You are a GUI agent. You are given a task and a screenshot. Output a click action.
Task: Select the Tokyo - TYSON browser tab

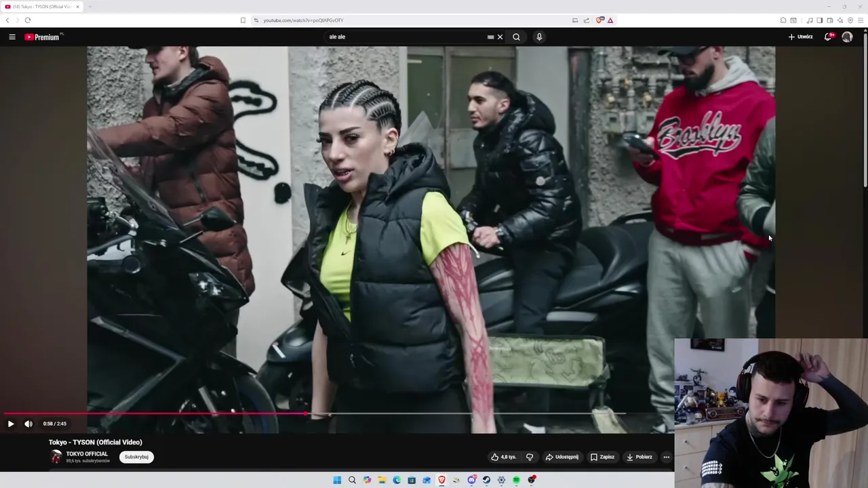41,7
